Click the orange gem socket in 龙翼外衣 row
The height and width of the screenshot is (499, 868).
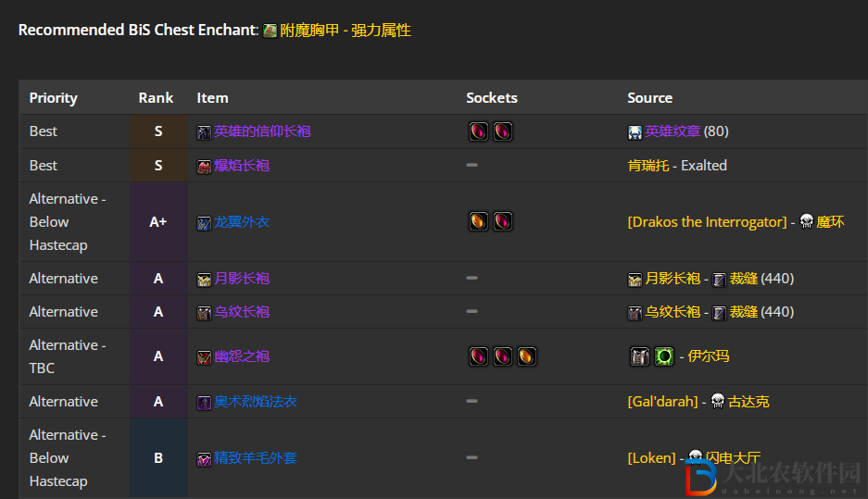coord(478,221)
